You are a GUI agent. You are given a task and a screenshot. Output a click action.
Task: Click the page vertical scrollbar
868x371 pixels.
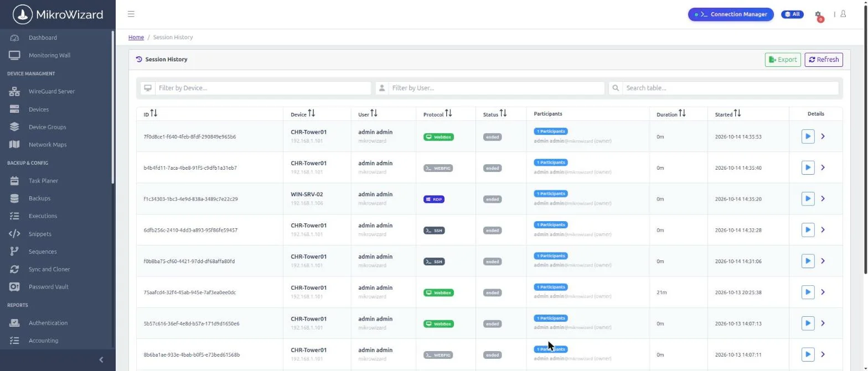(865, 138)
